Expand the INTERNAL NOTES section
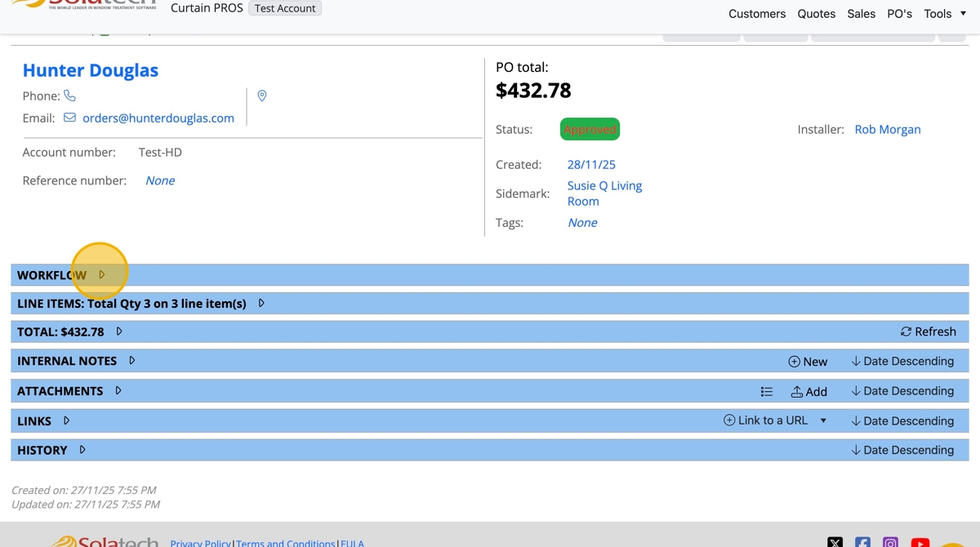Image resolution: width=980 pixels, height=547 pixels. pyautogui.click(x=132, y=360)
